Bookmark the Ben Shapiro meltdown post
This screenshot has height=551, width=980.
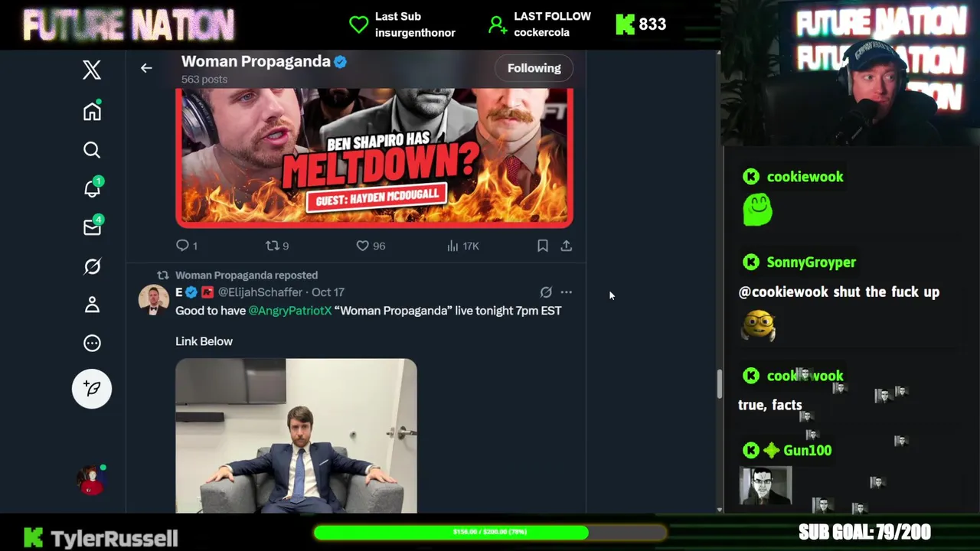(542, 246)
